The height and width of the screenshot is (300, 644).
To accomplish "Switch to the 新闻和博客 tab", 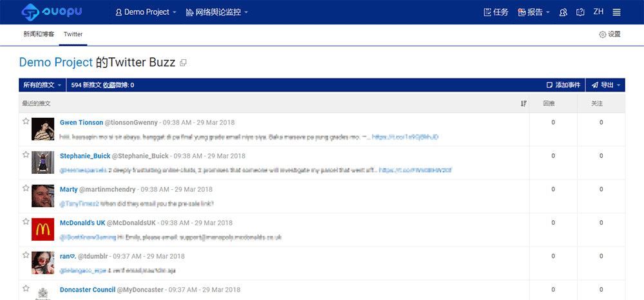I will [x=39, y=35].
